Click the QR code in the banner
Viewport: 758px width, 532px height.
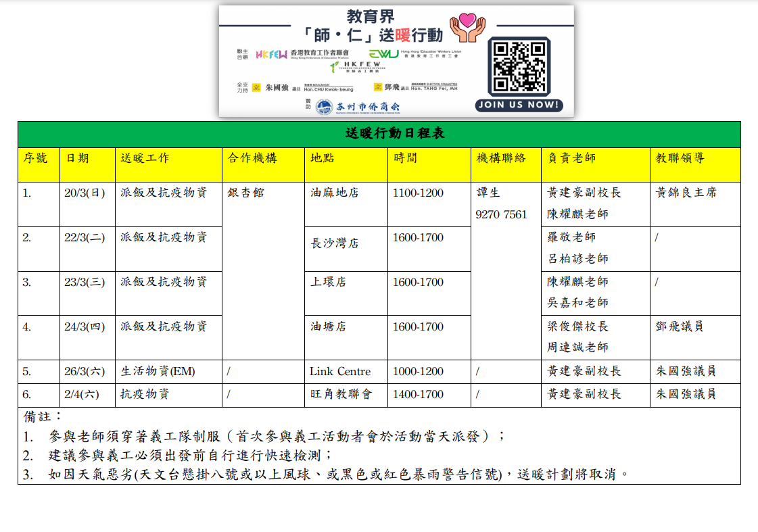tap(519, 66)
